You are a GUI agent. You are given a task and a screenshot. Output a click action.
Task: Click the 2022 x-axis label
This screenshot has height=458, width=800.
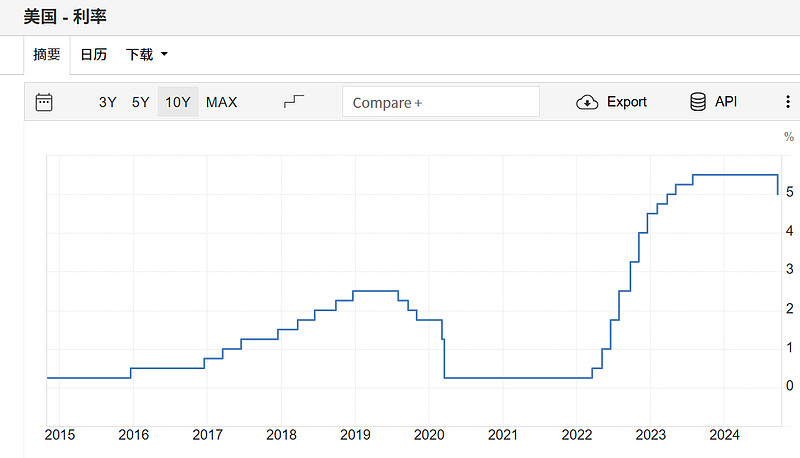click(577, 435)
